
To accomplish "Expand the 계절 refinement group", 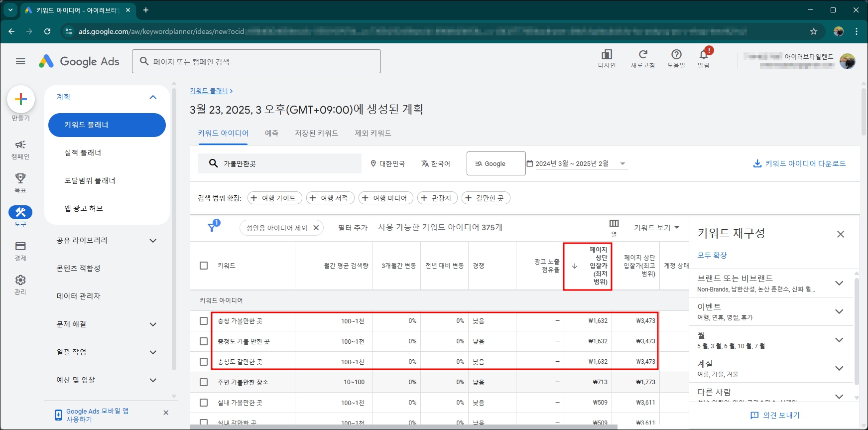I will [839, 368].
